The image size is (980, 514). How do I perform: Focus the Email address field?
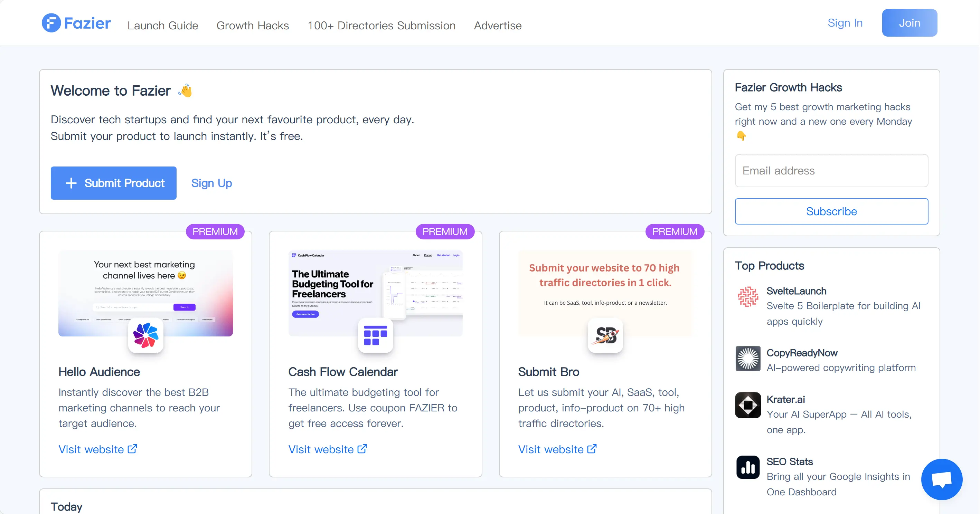coord(832,171)
